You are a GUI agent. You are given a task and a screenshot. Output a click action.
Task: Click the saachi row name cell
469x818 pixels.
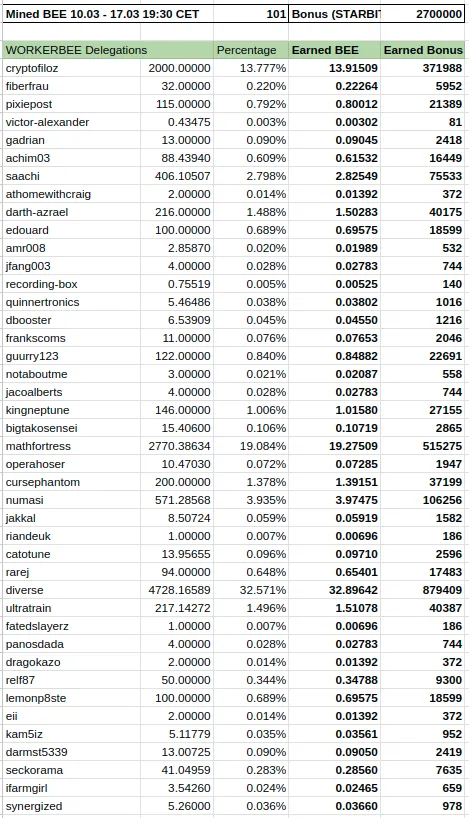point(71,176)
